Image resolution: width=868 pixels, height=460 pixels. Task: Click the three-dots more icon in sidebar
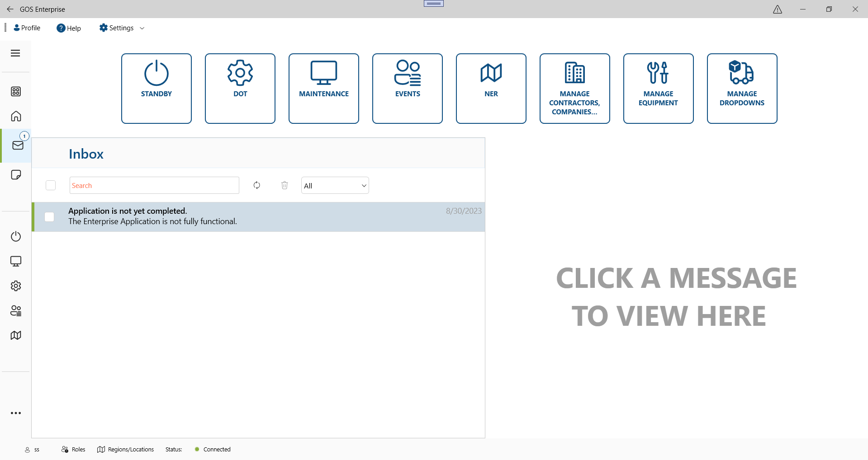point(16,413)
